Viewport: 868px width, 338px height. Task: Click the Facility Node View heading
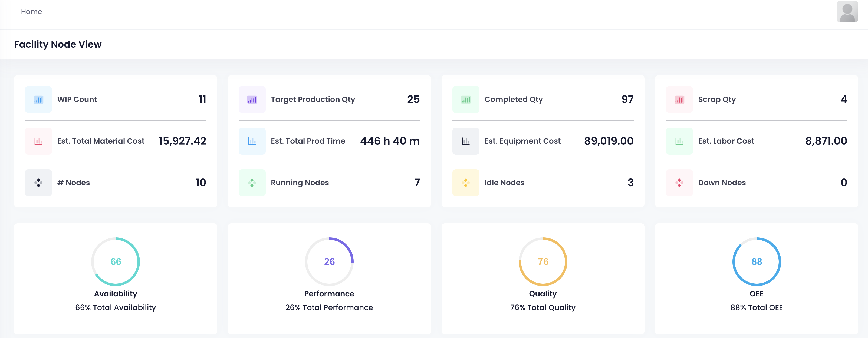click(58, 44)
